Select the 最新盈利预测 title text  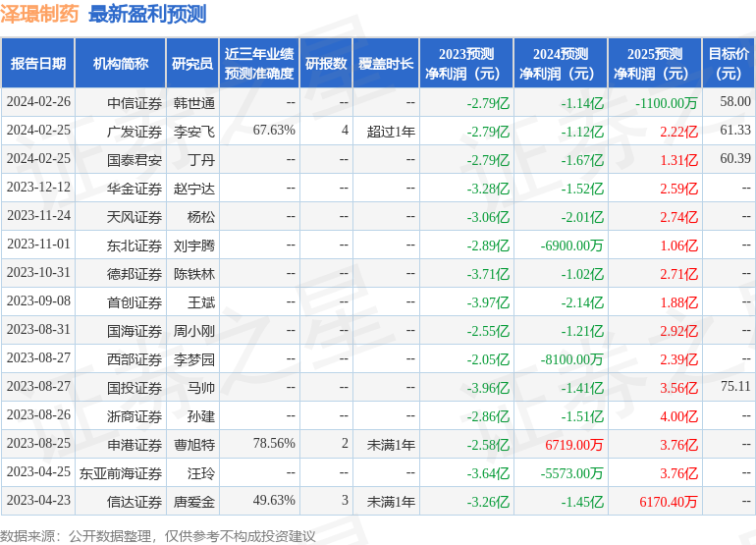pos(147,14)
